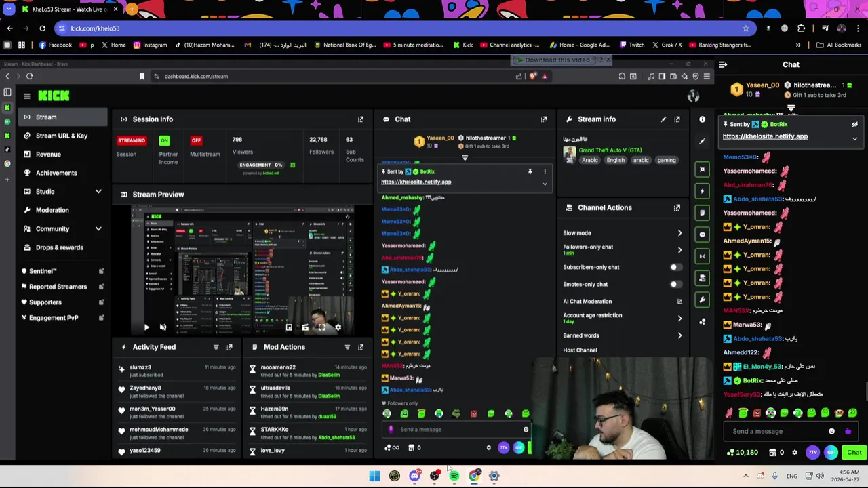Pop out the dashboard Chat panel
The width and height of the screenshot is (868, 488).
click(544, 119)
